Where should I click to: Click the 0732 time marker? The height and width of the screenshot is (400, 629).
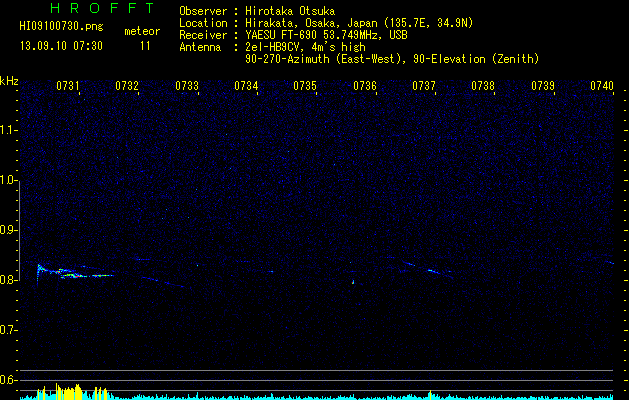[x=127, y=86]
